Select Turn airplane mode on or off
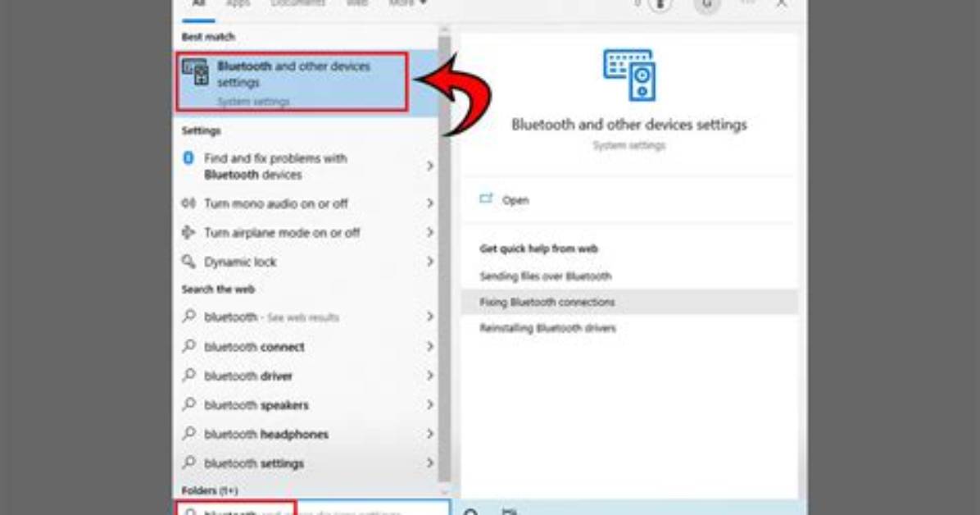 [x=282, y=233]
